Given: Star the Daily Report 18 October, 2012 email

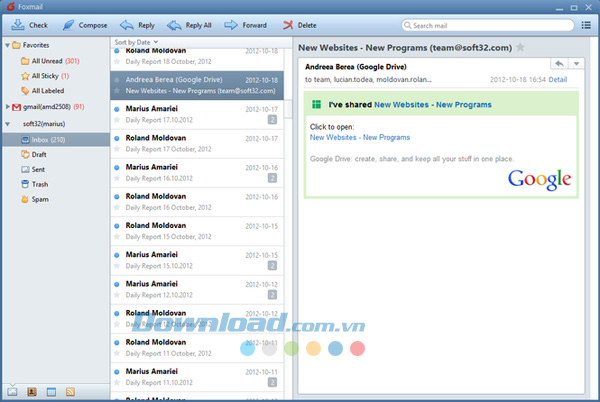Looking at the screenshot, I should coord(117,62).
